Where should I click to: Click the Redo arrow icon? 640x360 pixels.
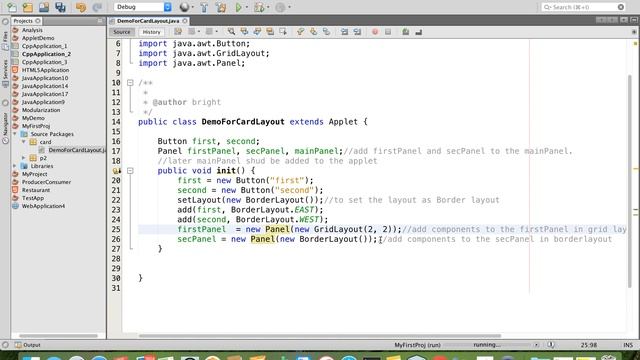coord(97,7)
